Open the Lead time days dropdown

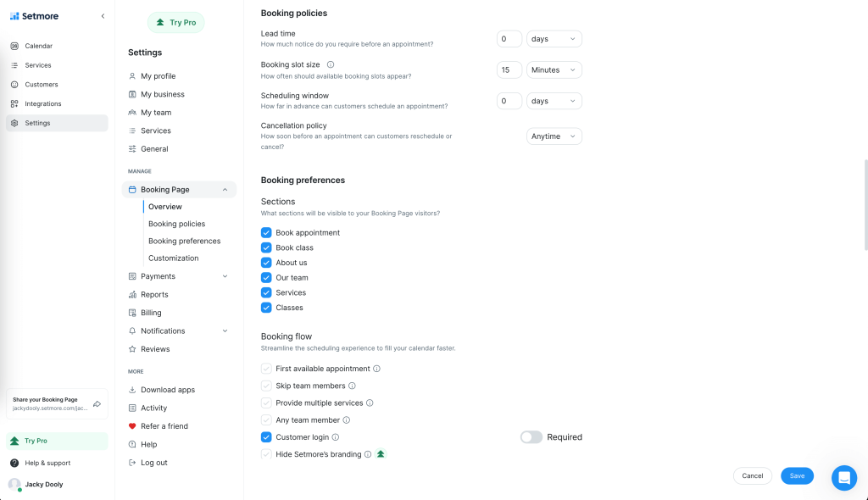[554, 39]
